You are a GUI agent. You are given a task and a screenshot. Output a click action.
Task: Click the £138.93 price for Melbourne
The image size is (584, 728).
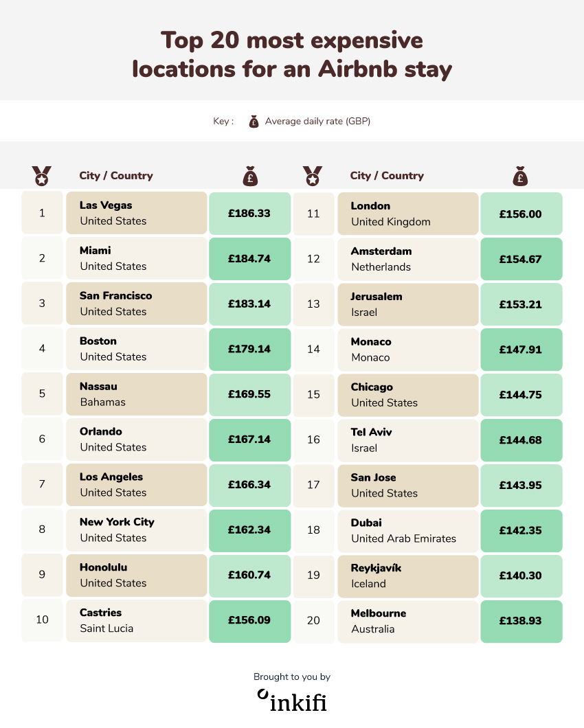(521, 622)
